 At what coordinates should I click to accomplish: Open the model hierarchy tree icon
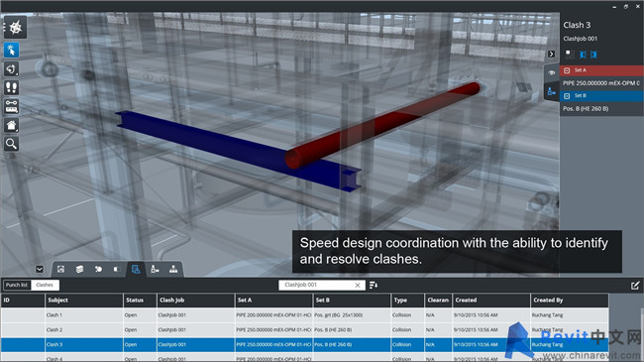[x=173, y=269]
